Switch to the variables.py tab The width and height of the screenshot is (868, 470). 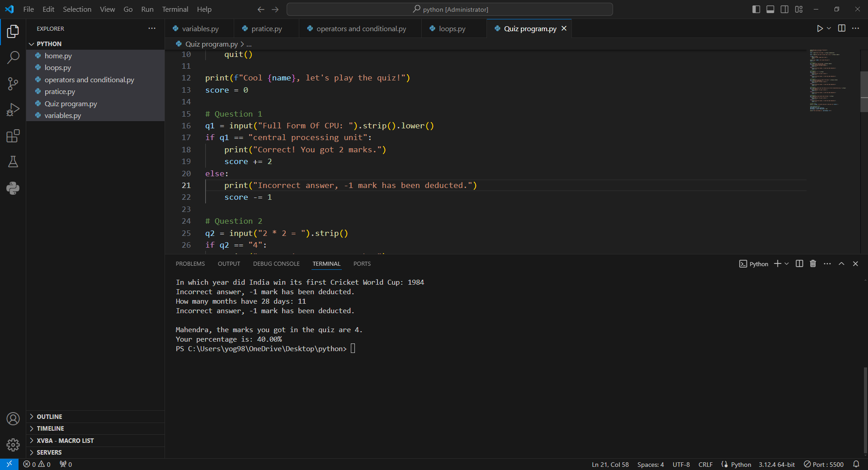200,28
